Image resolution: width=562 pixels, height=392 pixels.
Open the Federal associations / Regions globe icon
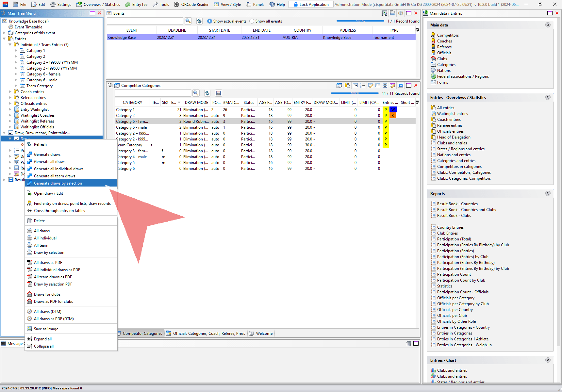433,76
